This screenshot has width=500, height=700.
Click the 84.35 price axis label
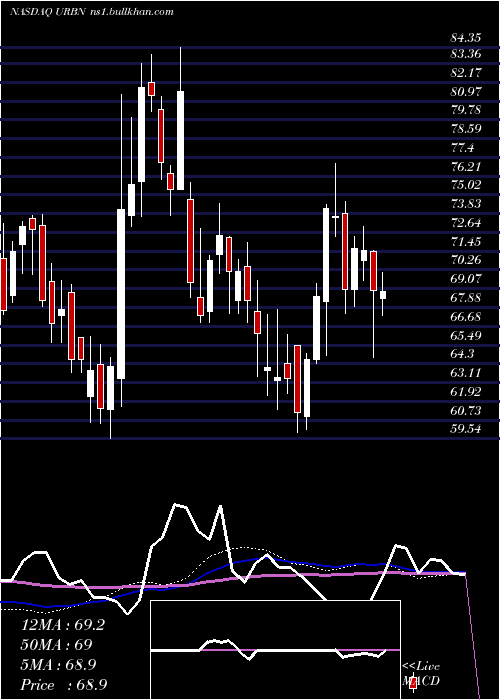click(x=466, y=38)
